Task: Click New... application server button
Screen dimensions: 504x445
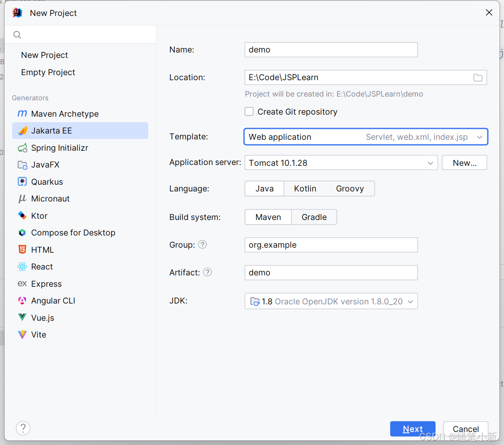Action: (465, 163)
